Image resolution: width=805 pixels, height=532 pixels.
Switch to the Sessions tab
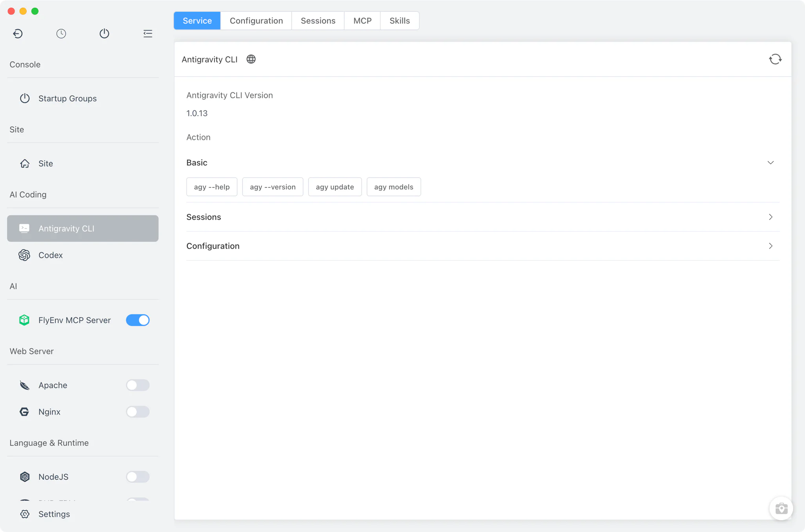318,20
